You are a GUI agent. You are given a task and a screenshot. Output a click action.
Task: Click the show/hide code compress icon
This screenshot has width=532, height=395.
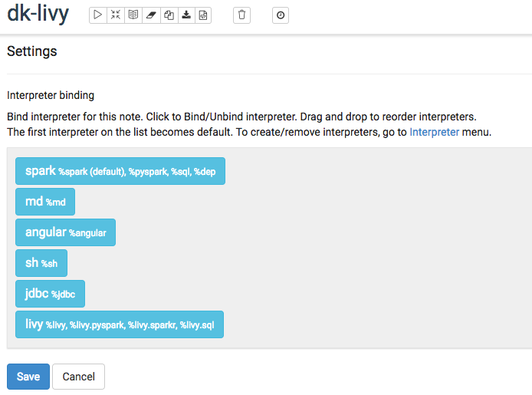[x=116, y=15]
